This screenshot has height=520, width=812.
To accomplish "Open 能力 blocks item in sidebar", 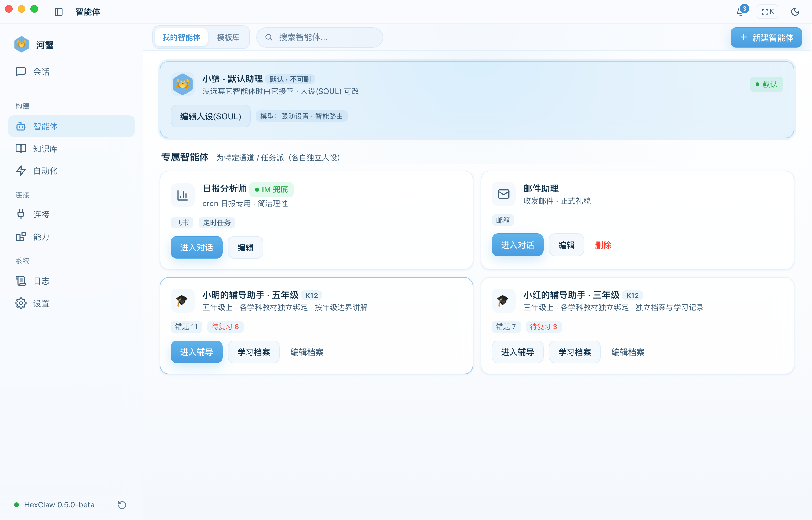I will (x=71, y=237).
